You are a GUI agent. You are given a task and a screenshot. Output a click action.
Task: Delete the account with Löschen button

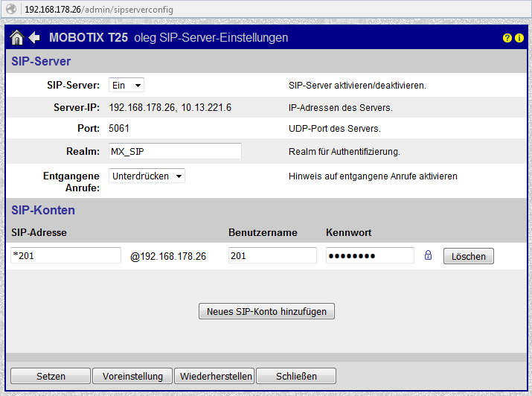coord(469,256)
